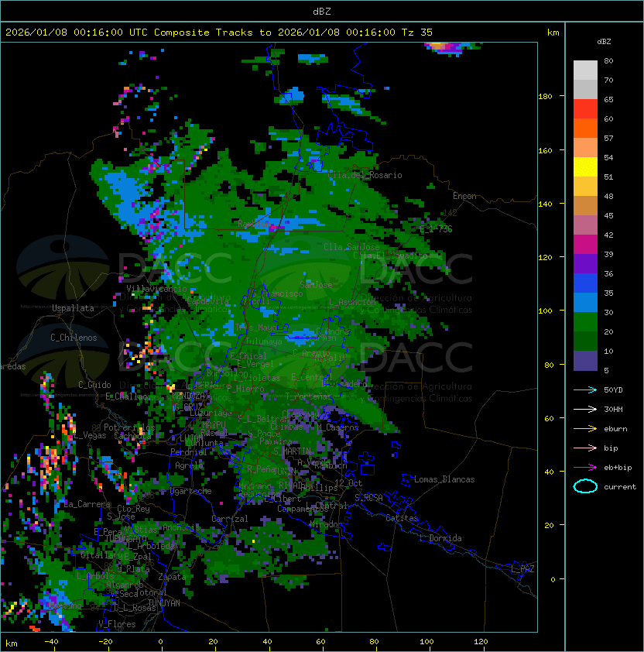This screenshot has height=652, width=644.
Task: Click the Zapata place label
Action: [172, 577]
